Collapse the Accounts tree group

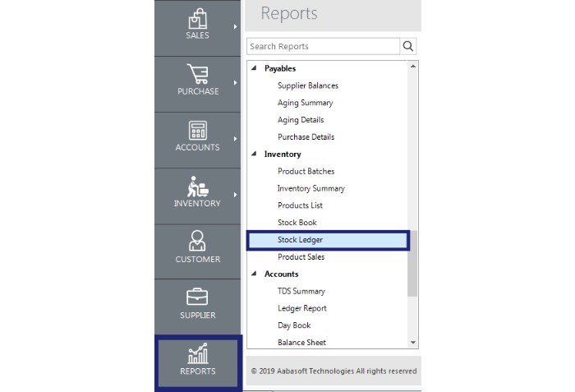(254, 274)
